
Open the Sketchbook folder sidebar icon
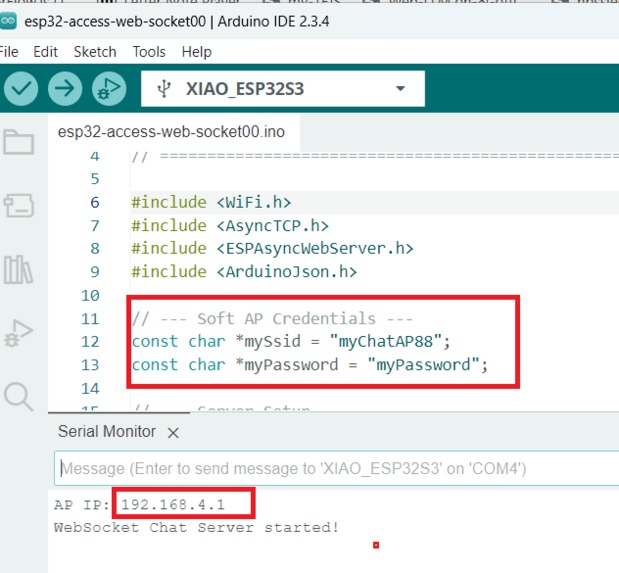click(x=19, y=142)
